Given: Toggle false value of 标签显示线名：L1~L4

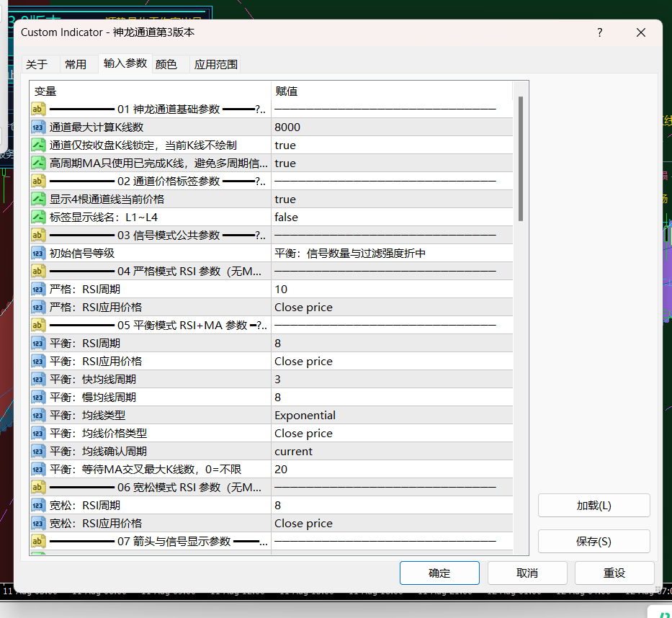Looking at the screenshot, I should pos(392,218).
